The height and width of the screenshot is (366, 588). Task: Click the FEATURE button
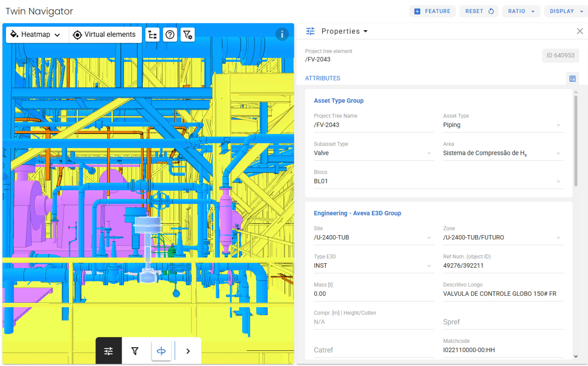432,11
